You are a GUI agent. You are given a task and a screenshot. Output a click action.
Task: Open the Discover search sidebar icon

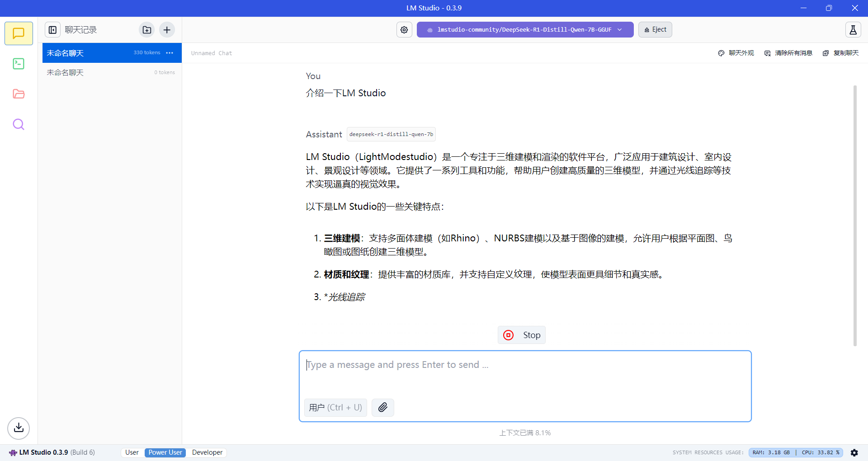[x=19, y=124]
